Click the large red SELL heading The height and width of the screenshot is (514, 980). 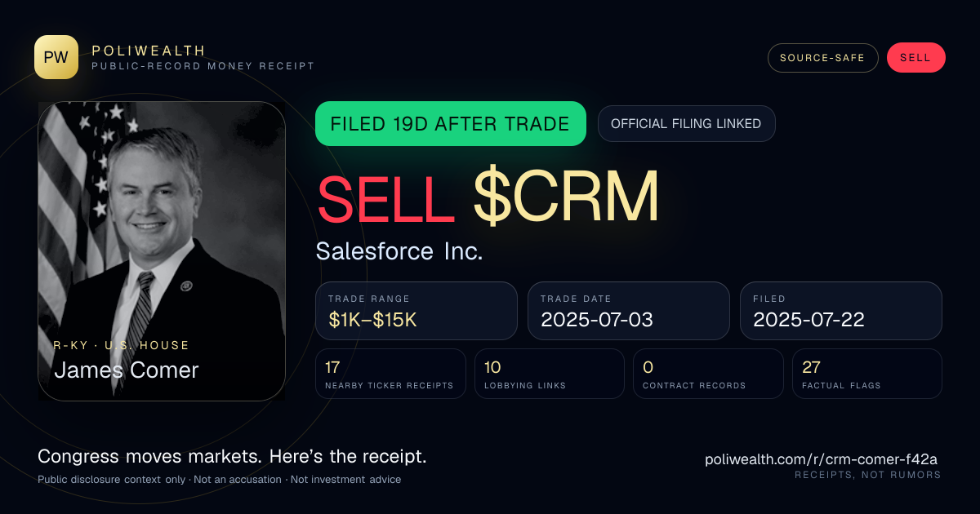click(386, 198)
